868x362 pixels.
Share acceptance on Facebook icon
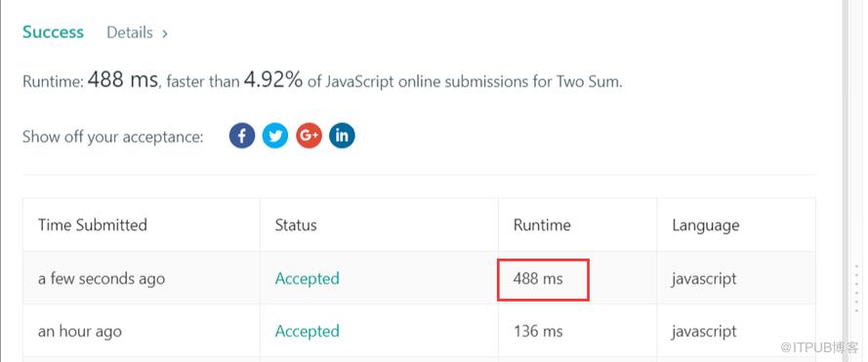click(242, 136)
